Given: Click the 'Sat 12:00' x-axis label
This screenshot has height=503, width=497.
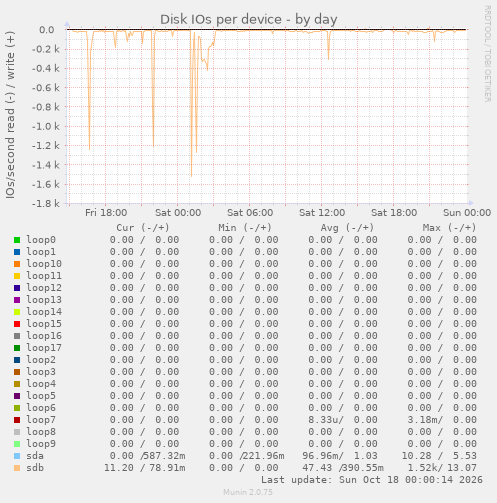Looking at the screenshot, I should [x=322, y=213].
